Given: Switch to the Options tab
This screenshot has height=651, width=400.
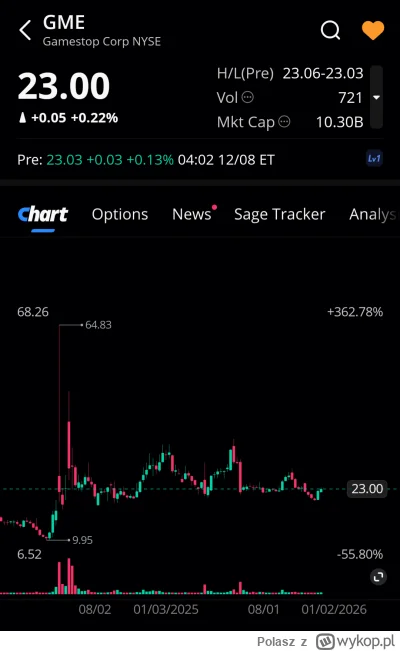Looking at the screenshot, I should click(120, 214).
